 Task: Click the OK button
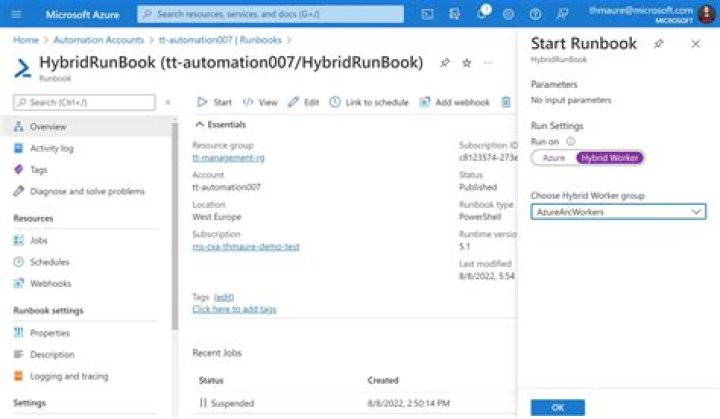(557, 407)
